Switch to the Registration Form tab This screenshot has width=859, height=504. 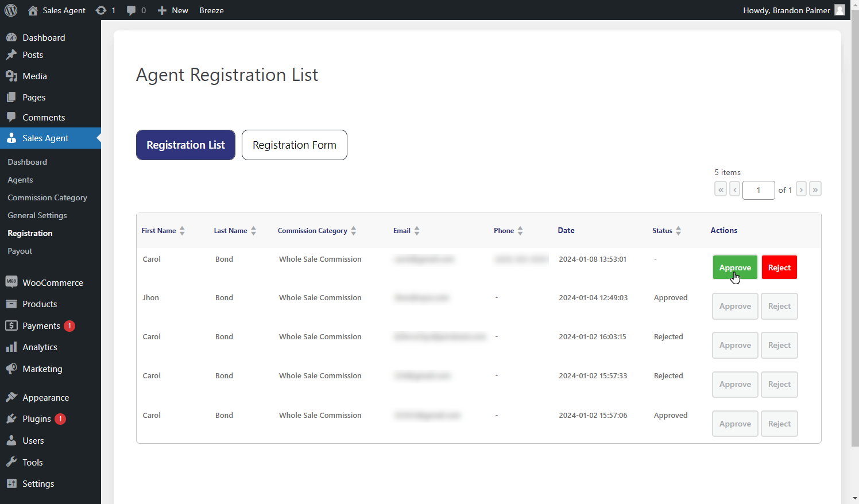coord(295,145)
